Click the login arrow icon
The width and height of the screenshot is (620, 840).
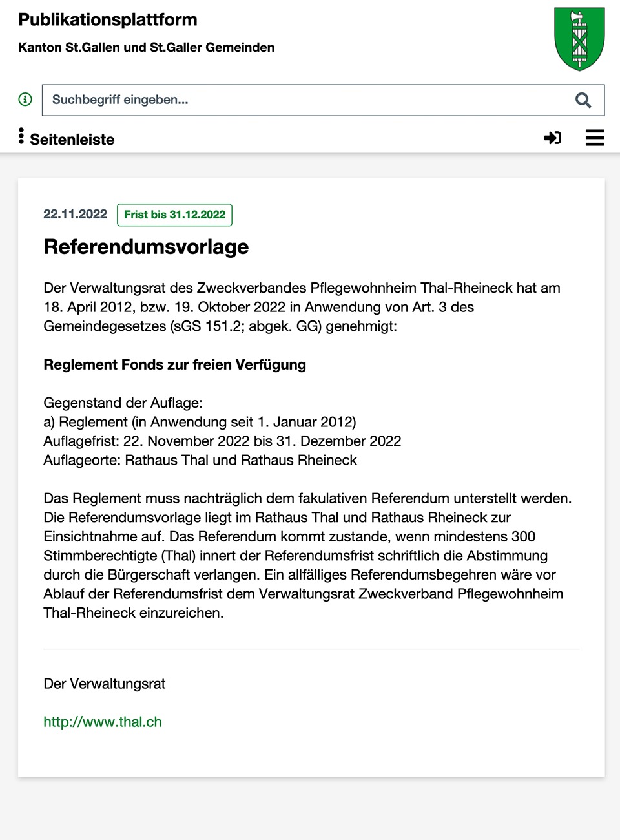552,138
